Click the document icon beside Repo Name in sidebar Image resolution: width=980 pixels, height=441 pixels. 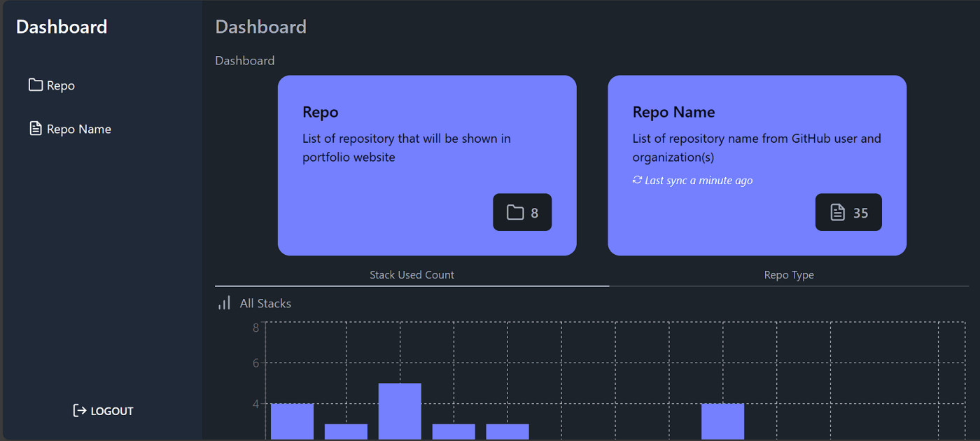point(35,129)
